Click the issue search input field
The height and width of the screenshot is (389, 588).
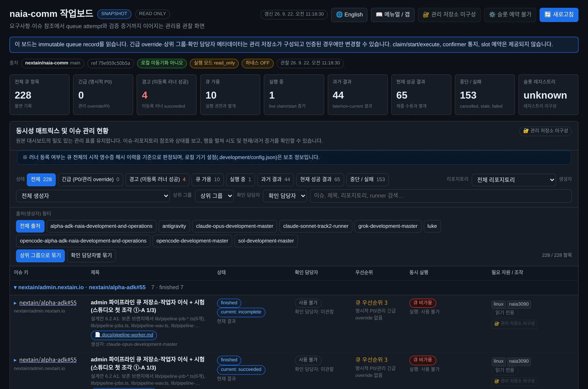[x=441, y=196]
